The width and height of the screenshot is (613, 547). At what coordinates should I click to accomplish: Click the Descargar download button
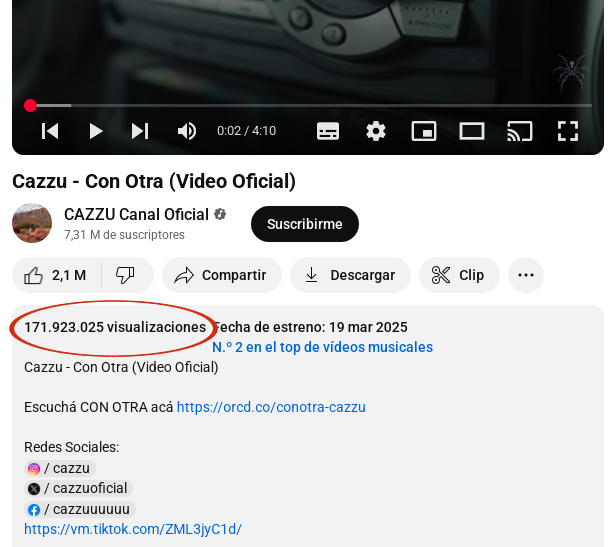[x=350, y=275]
